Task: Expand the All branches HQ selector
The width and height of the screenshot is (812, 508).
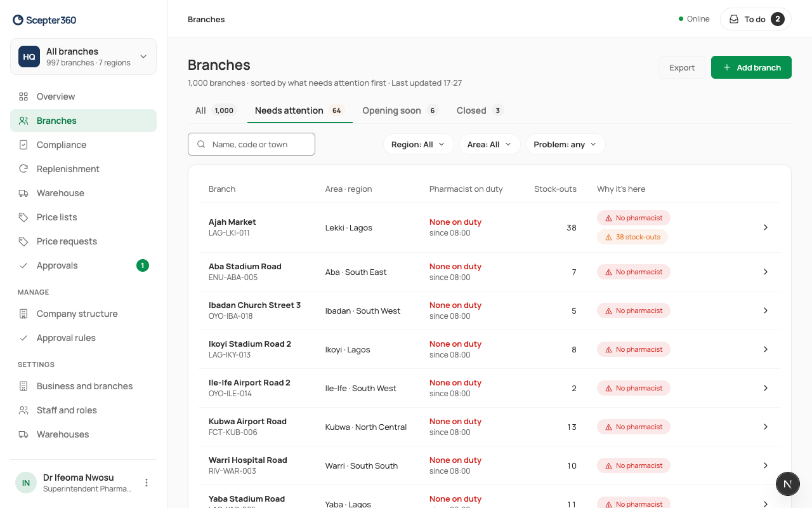Action: pos(83,57)
